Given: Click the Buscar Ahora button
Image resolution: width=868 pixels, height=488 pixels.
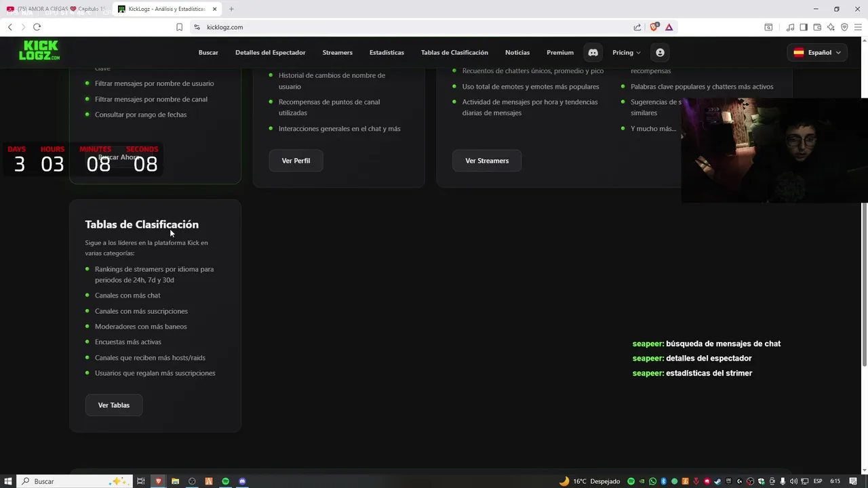Looking at the screenshot, I should point(119,157).
